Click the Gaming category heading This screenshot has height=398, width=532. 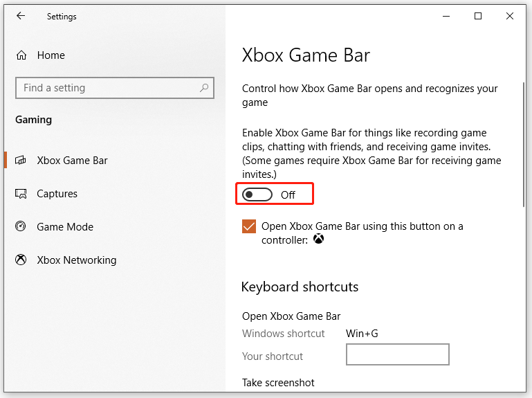(x=34, y=120)
